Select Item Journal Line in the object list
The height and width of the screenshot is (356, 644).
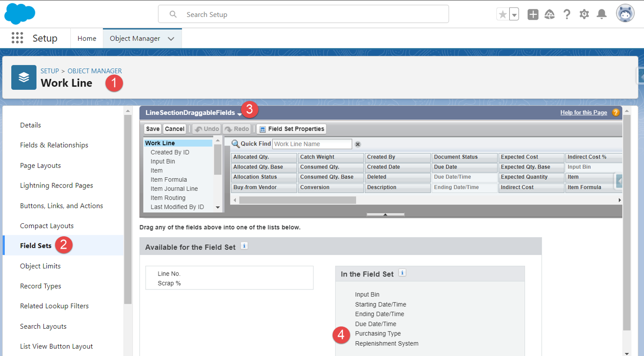pyautogui.click(x=174, y=189)
